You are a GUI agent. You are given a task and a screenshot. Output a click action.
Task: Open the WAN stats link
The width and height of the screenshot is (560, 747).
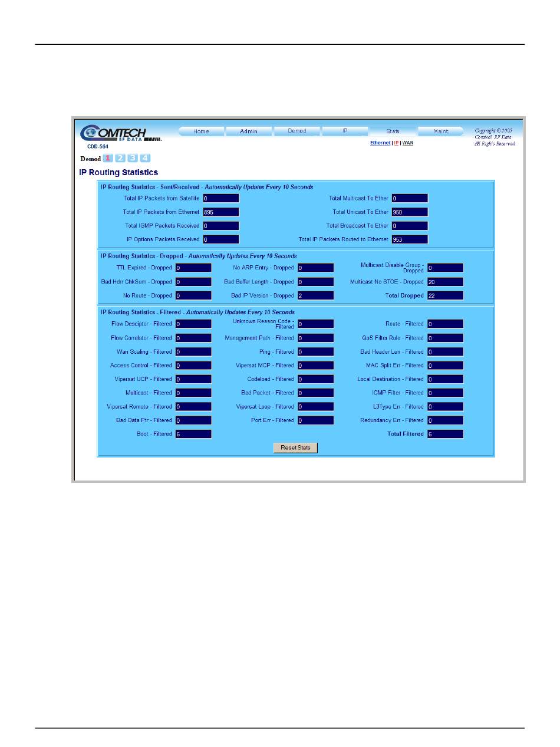tap(408, 143)
